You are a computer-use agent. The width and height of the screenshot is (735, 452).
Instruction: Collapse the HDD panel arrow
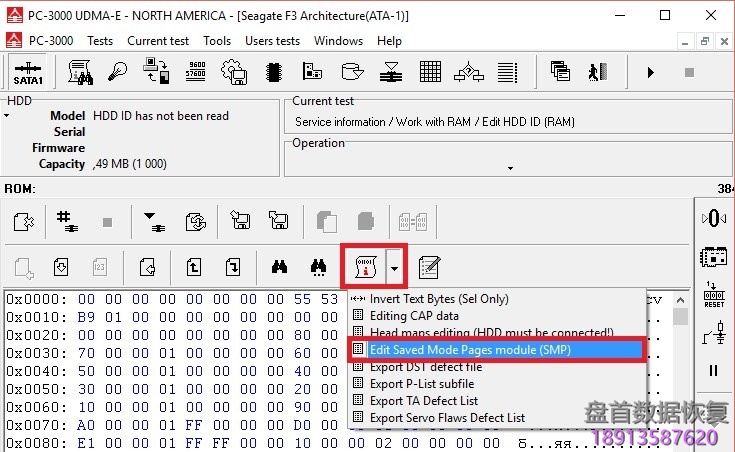coord(7,116)
